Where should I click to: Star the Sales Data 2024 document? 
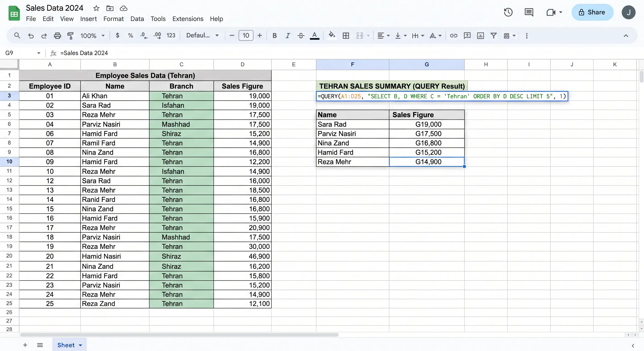pyautogui.click(x=96, y=8)
